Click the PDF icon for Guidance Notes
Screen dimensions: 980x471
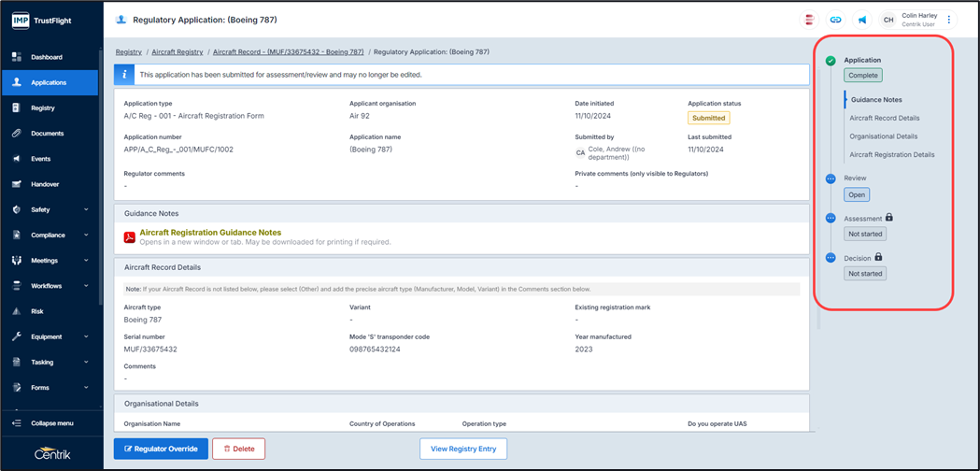pyautogui.click(x=130, y=237)
